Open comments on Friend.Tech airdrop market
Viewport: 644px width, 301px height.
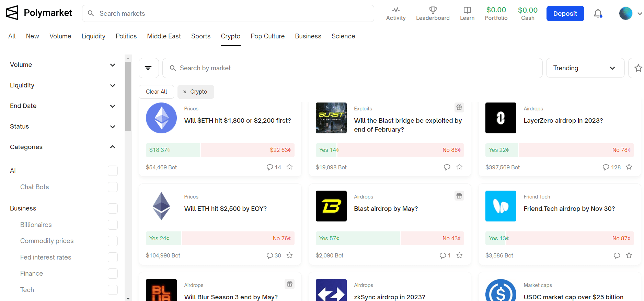point(617,255)
